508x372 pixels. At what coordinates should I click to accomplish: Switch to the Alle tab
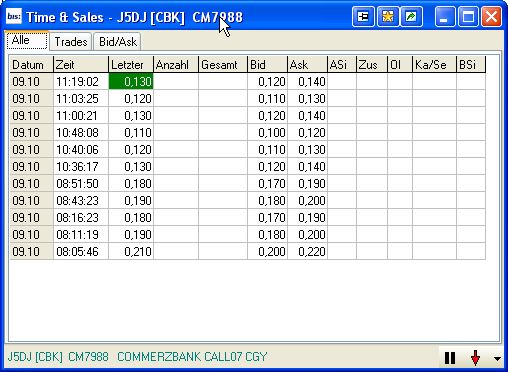pyautogui.click(x=27, y=41)
